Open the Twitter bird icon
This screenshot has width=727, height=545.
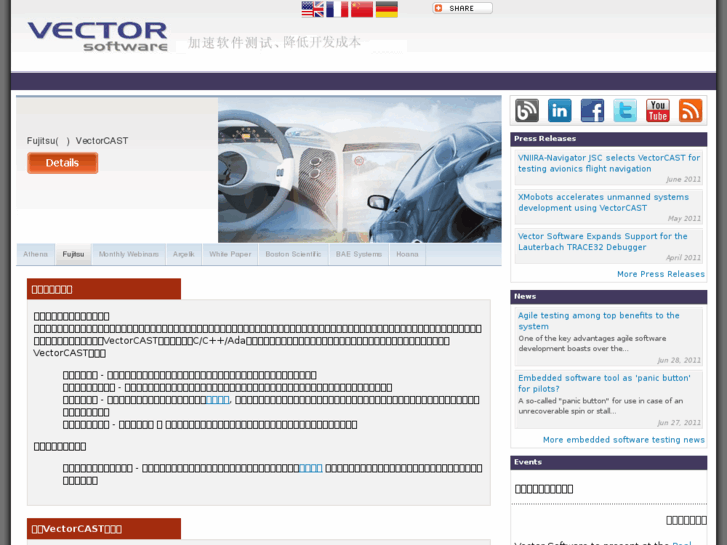coord(625,111)
